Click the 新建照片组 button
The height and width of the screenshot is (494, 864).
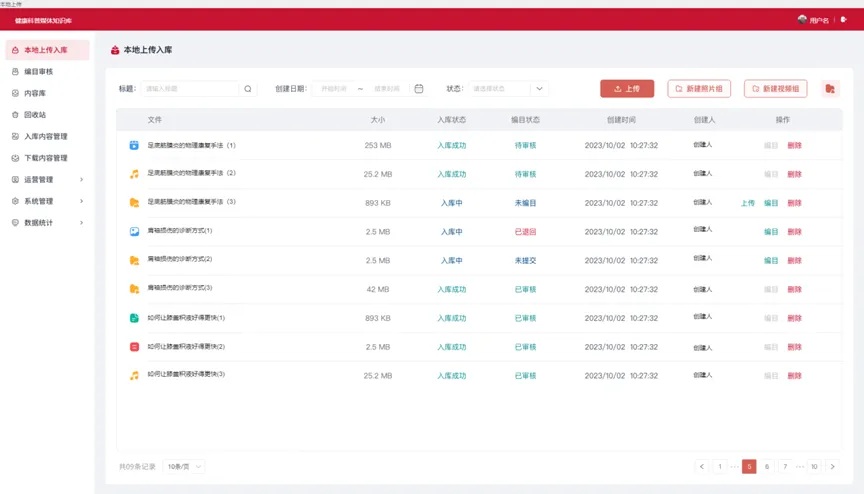(x=699, y=89)
